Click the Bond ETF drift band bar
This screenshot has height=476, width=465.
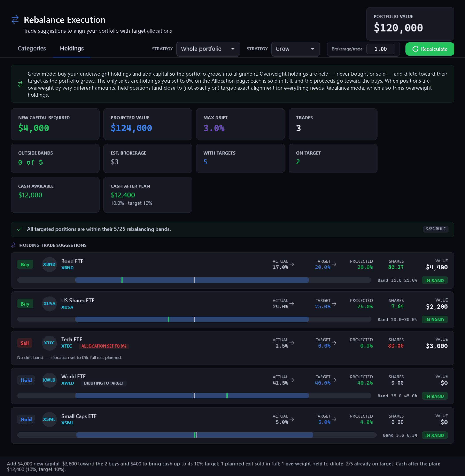[194, 280]
